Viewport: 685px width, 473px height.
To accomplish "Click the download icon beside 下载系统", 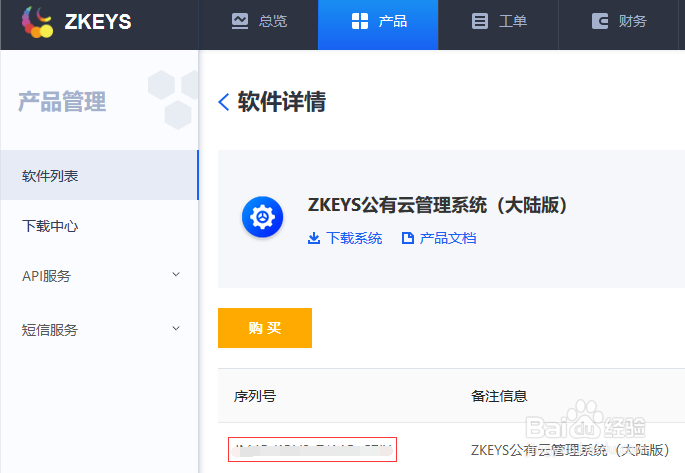I will pos(314,238).
